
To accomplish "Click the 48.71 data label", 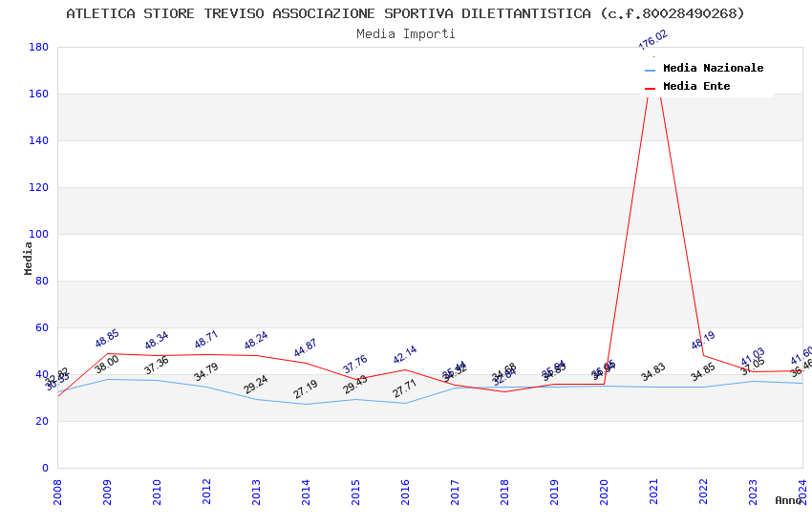I will [x=206, y=339].
